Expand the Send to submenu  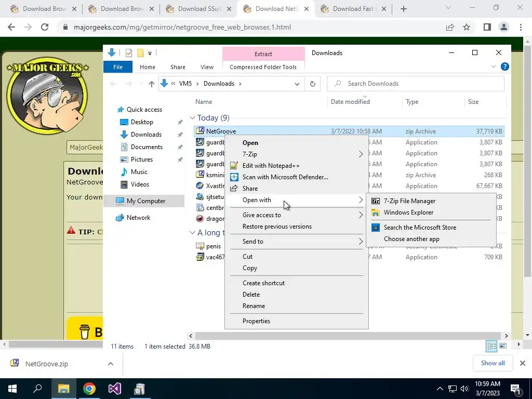tap(297, 241)
